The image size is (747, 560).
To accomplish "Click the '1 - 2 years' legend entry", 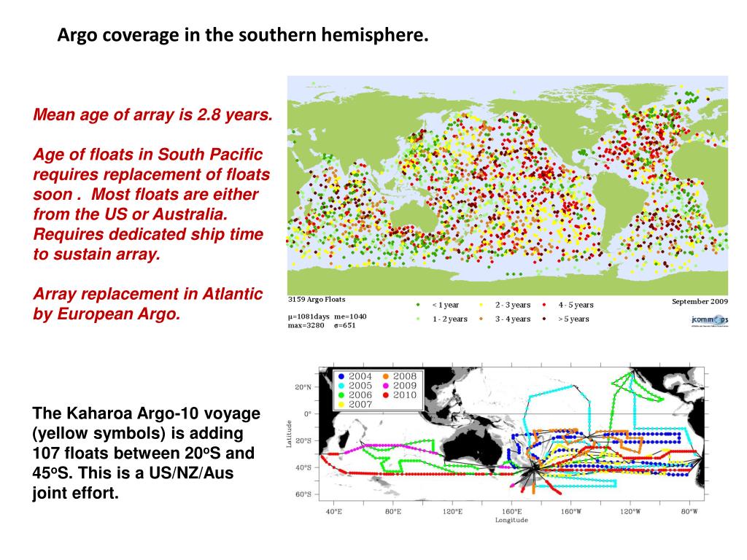I will pos(441,319).
